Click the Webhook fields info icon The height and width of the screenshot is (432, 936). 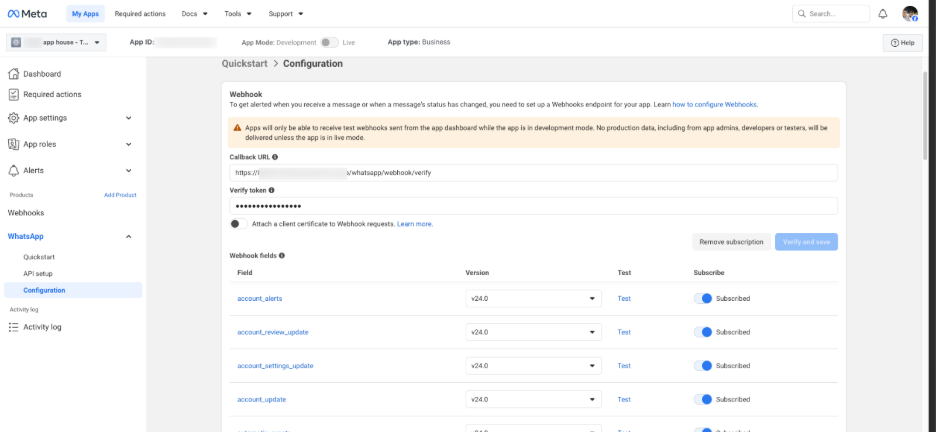(282, 255)
